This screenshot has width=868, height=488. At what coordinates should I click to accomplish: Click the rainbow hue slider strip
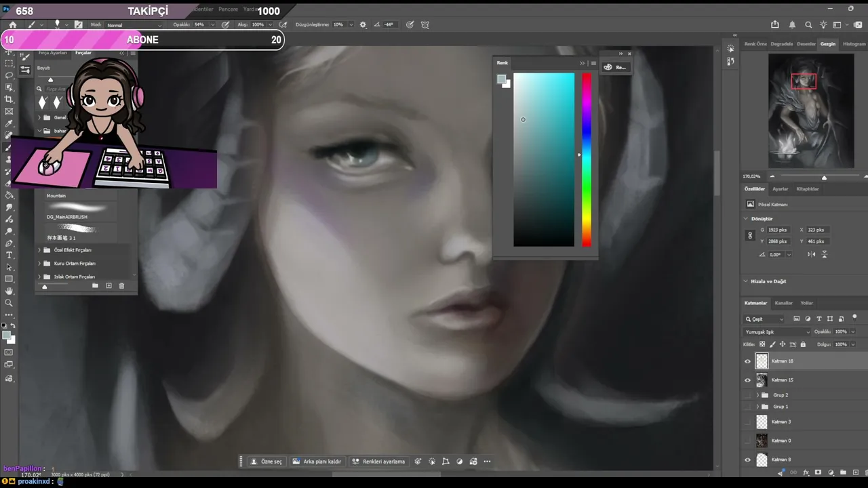[586, 159]
